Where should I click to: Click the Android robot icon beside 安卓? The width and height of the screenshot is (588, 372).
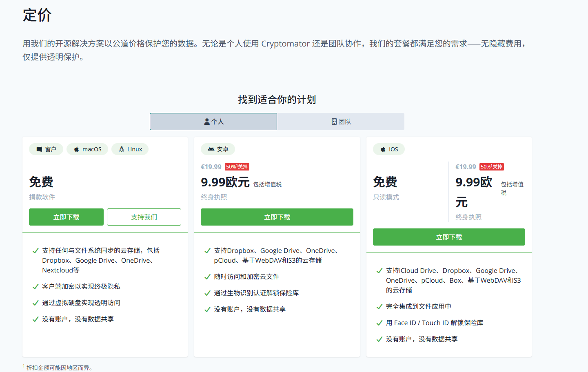coord(211,149)
